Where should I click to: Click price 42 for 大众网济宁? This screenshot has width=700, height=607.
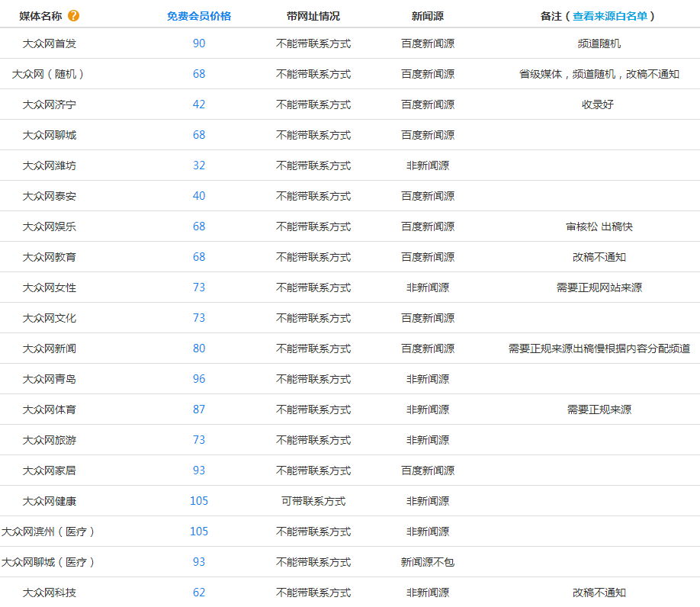tap(199, 104)
